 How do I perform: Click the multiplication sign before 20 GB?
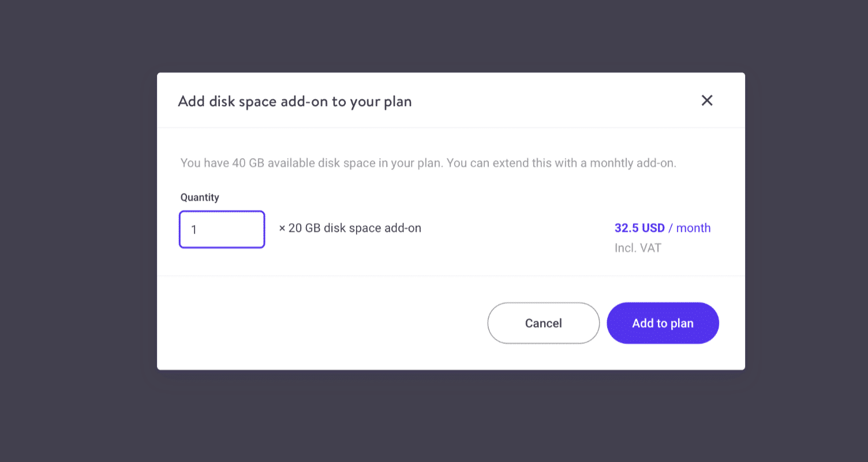click(281, 228)
